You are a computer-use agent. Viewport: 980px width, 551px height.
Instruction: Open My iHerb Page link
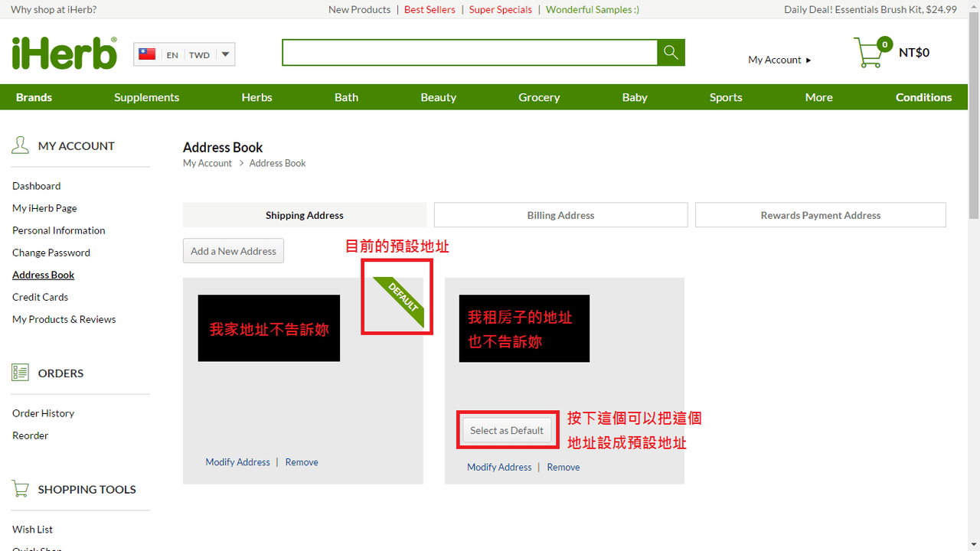[x=44, y=208]
